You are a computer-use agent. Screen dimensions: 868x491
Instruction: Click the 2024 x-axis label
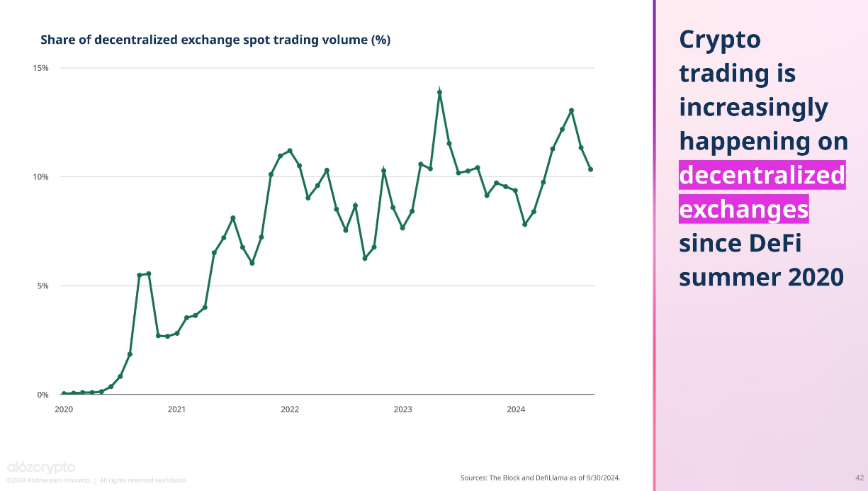point(516,409)
